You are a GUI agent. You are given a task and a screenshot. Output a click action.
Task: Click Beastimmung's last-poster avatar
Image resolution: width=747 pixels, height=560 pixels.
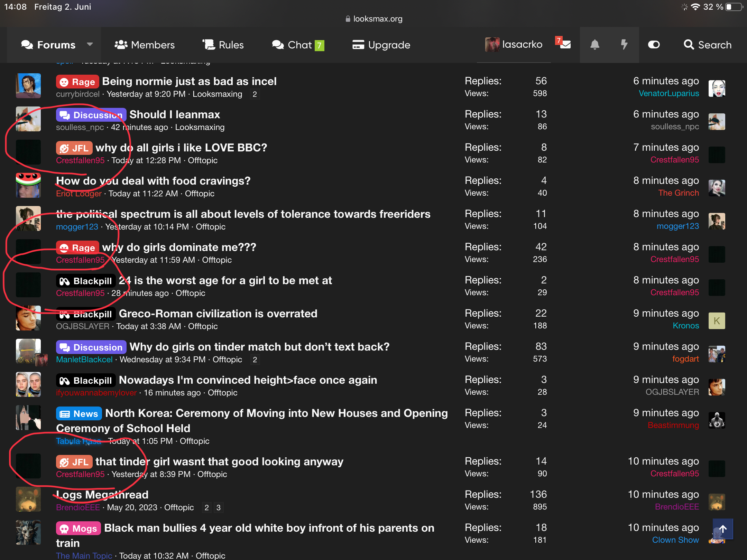[x=717, y=420]
